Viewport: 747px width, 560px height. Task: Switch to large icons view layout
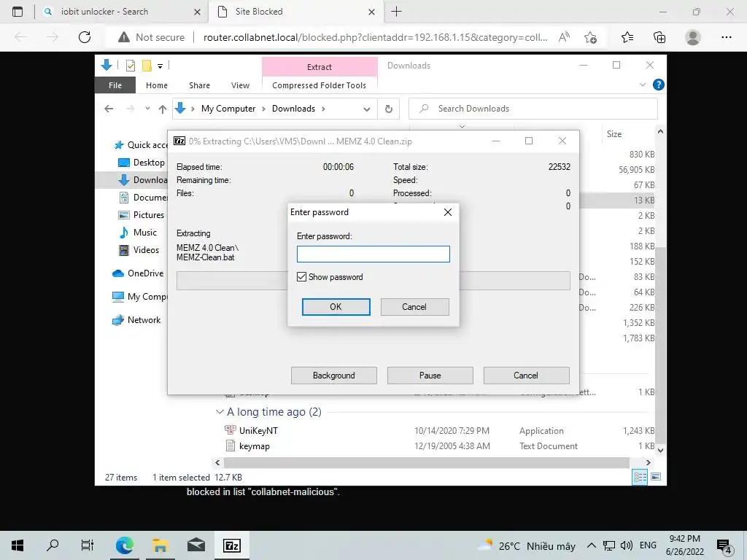point(656,477)
